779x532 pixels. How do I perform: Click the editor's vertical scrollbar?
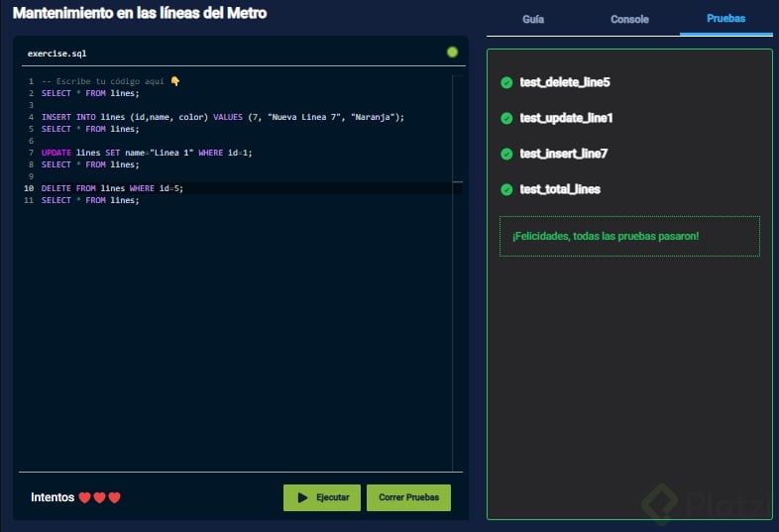[x=458, y=272]
